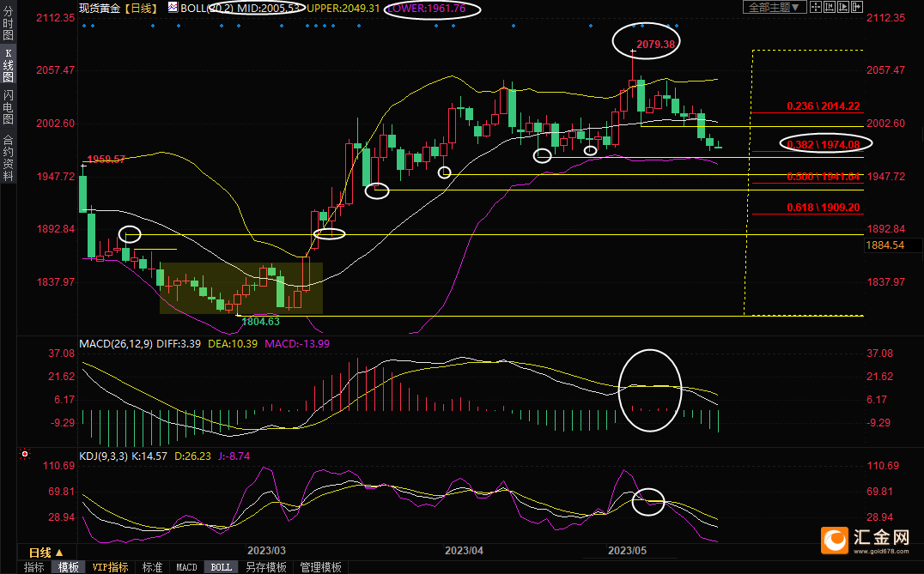
Task: Click the red sun icon beside KDJ pane
Action: (x=25, y=454)
